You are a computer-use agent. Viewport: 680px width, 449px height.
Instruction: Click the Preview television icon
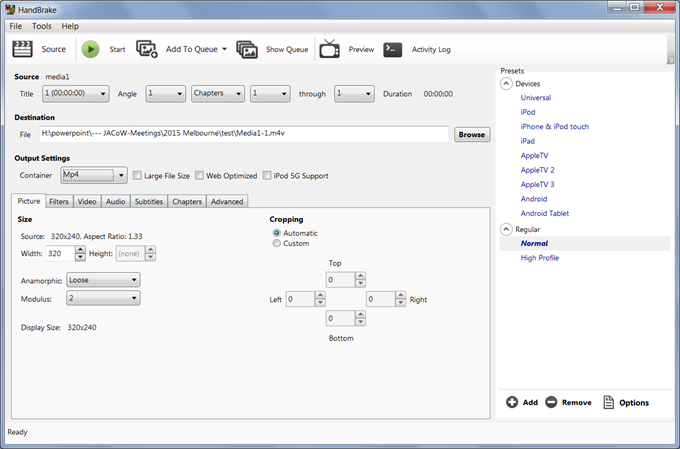pos(330,49)
